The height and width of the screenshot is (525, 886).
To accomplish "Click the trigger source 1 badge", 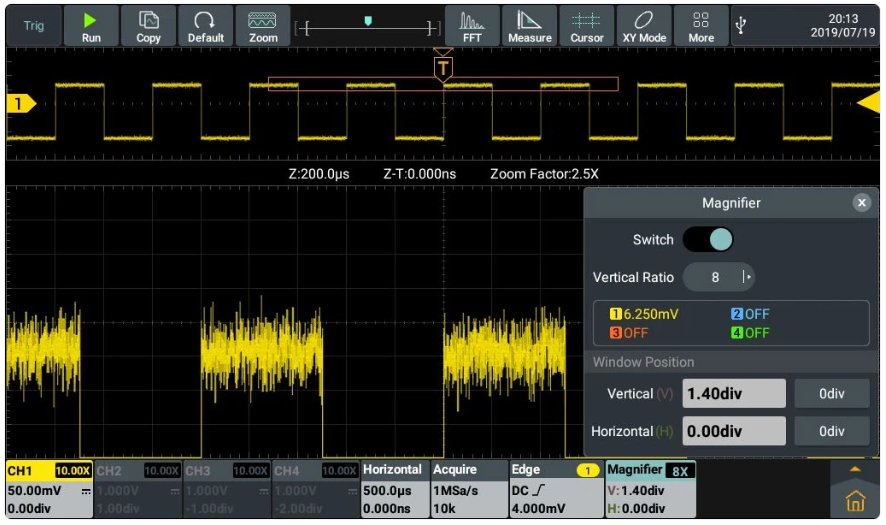I will click(588, 471).
